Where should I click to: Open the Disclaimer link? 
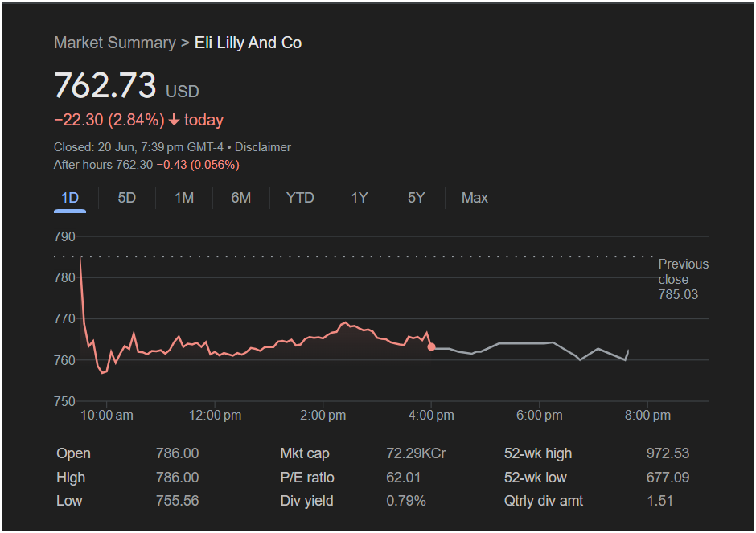pyautogui.click(x=263, y=147)
